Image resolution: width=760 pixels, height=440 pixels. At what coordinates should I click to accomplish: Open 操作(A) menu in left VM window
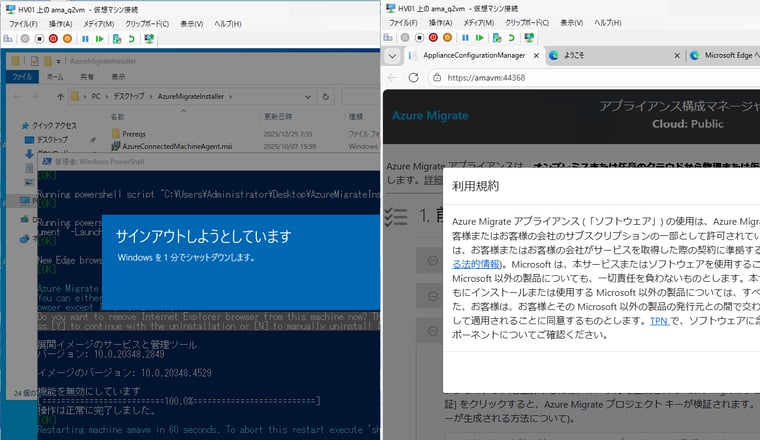tap(61, 24)
